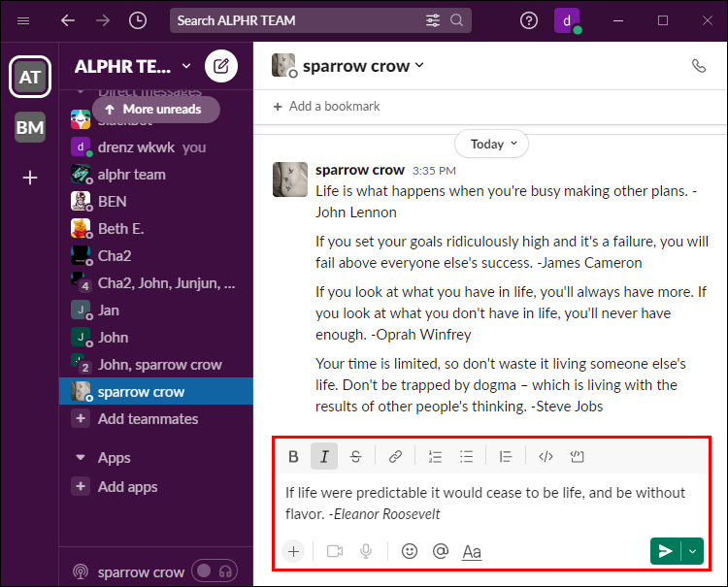
Task: Open sparrow crow sender name profile
Action: click(360, 171)
